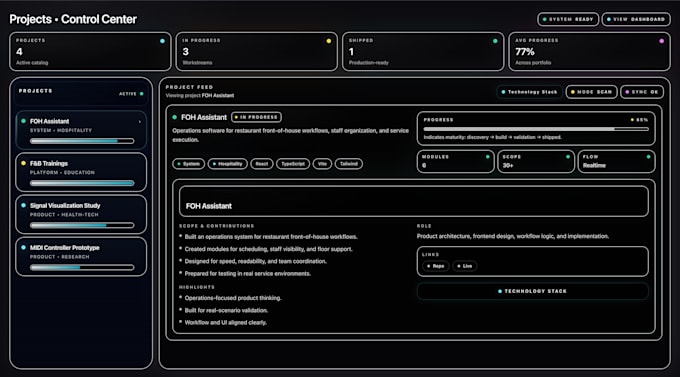Click the ROLE description text
The height and width of the screenshot is (377, 680).
pos(513,236)
